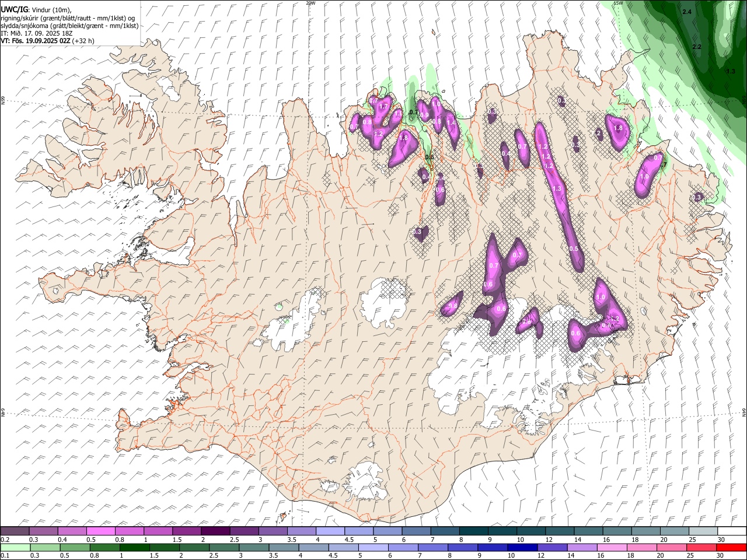The width and height of the screenshot is (747, 560).
Task: Pick the 4–4.5 lavender upper legend swatch
Action: [x=330, y=531]
